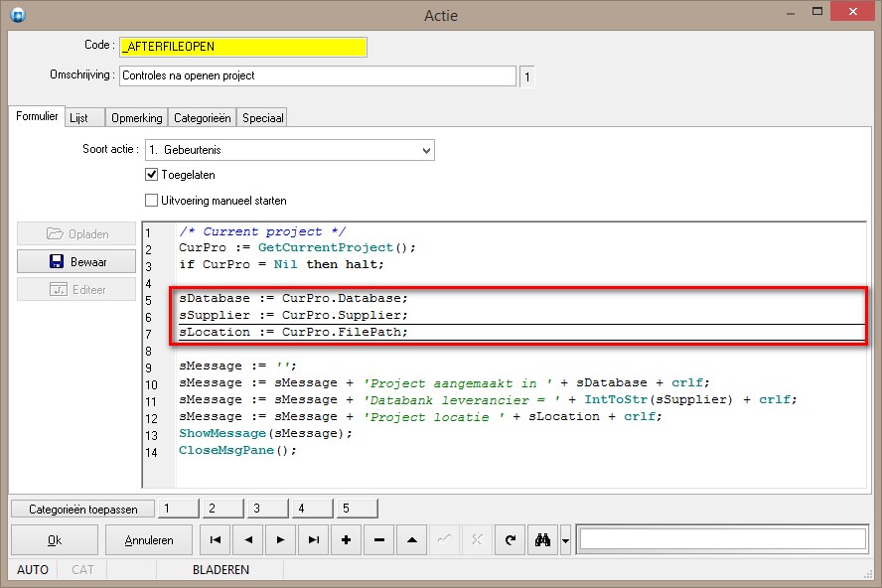Click the Omschrijving description field

coord(317,75)
